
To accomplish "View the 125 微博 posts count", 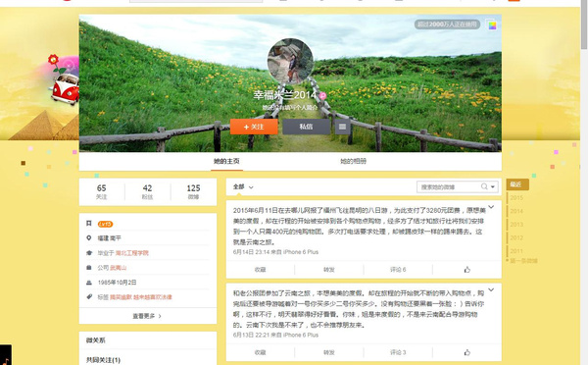I will [193, 191].
